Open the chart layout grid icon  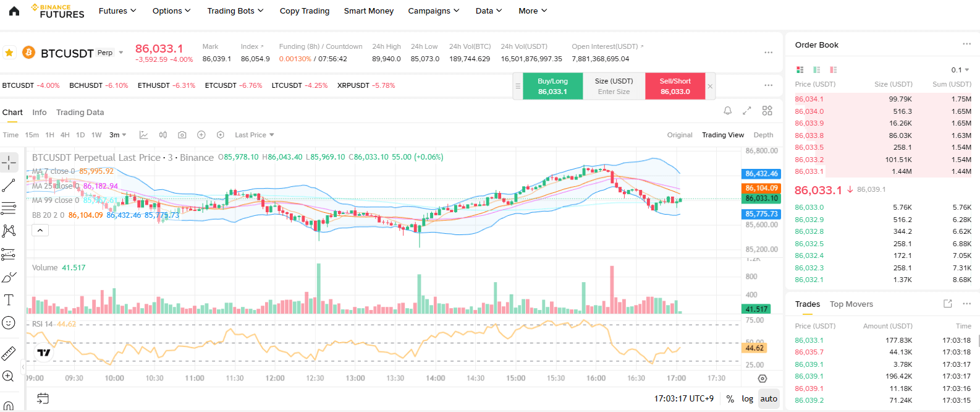coord(767,111)
